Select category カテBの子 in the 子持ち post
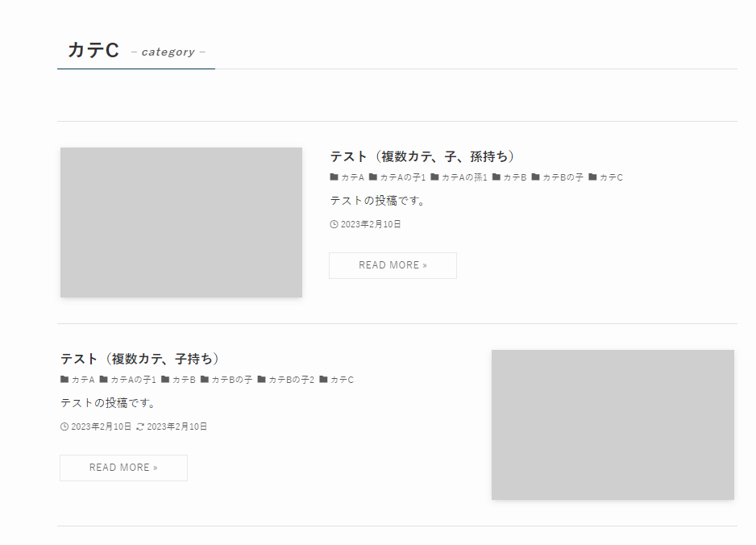This screenshot has height=545, width=756. point(232,380)
